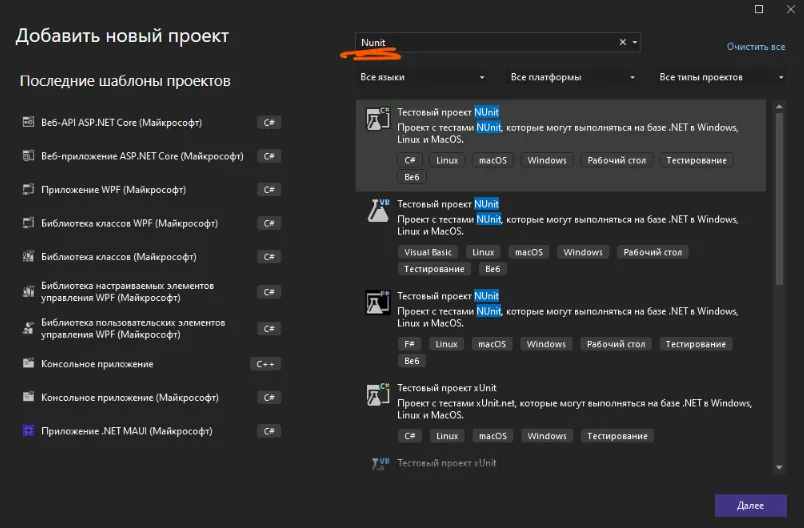Image resolution: width=804 pixels, height=528 pixels.
Task: Maximize the Добавить новый проект dialog
Action: tap(759, 9)
